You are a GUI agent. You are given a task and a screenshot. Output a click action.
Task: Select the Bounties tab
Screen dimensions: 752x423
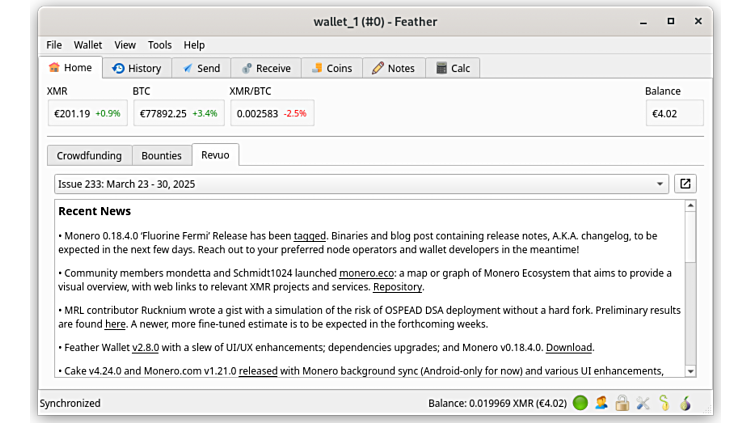(x=161, y=156)
